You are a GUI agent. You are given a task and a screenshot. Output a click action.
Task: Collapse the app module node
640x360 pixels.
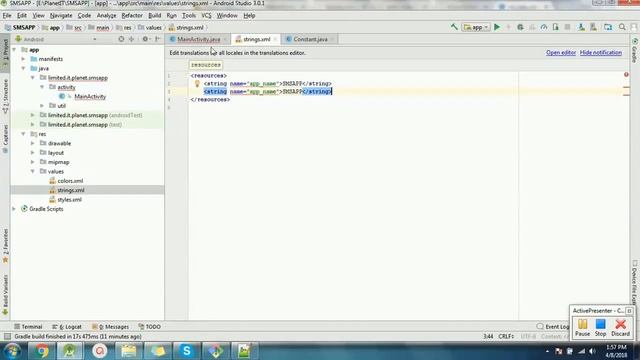(x=14, y=50)
